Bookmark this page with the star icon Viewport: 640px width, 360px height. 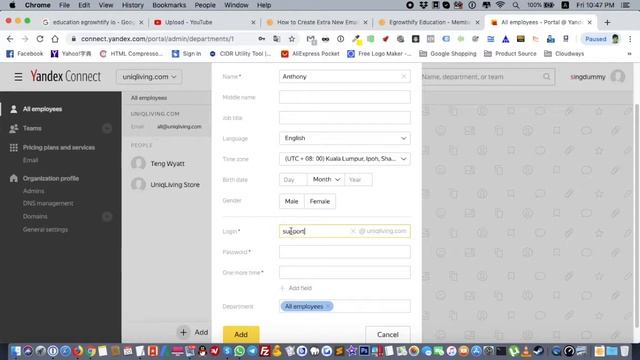(291, 39)
